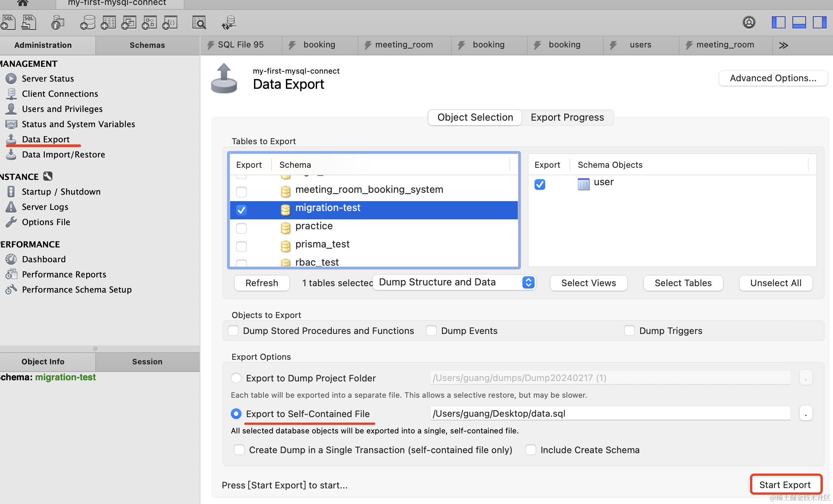Image resolution: width=833 pixels, height=504 pixels.
Task: Check the meeting_room_booking_system schema checkbox
Action: 241,192
